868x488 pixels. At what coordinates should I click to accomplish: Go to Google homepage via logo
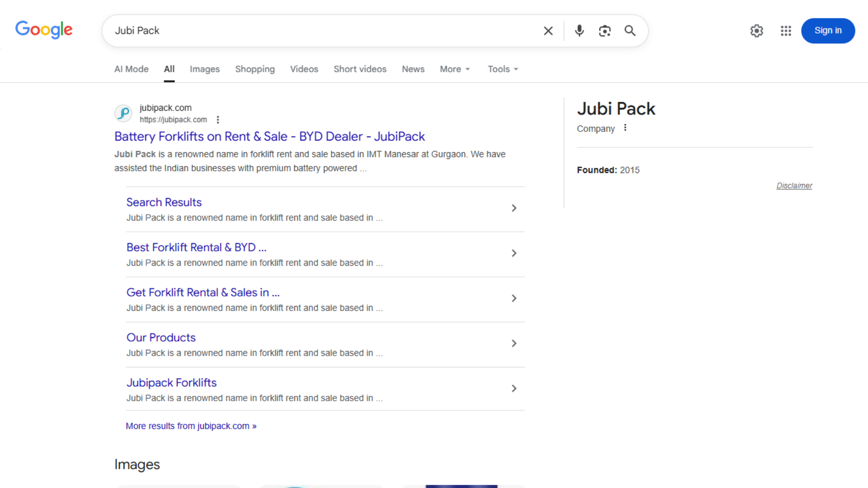[x=44, y=30]
